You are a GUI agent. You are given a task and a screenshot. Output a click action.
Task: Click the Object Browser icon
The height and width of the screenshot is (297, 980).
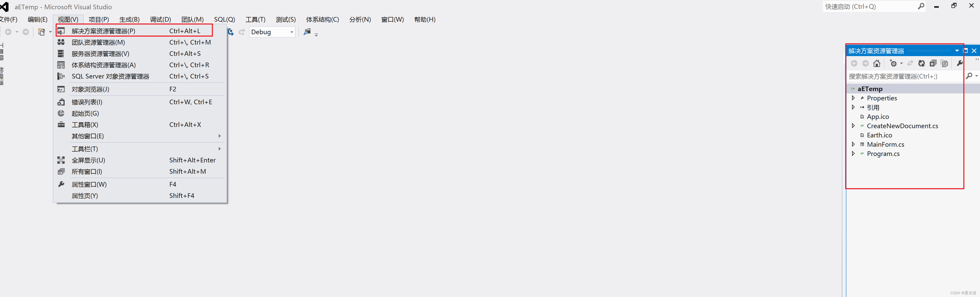click(61, 89)
